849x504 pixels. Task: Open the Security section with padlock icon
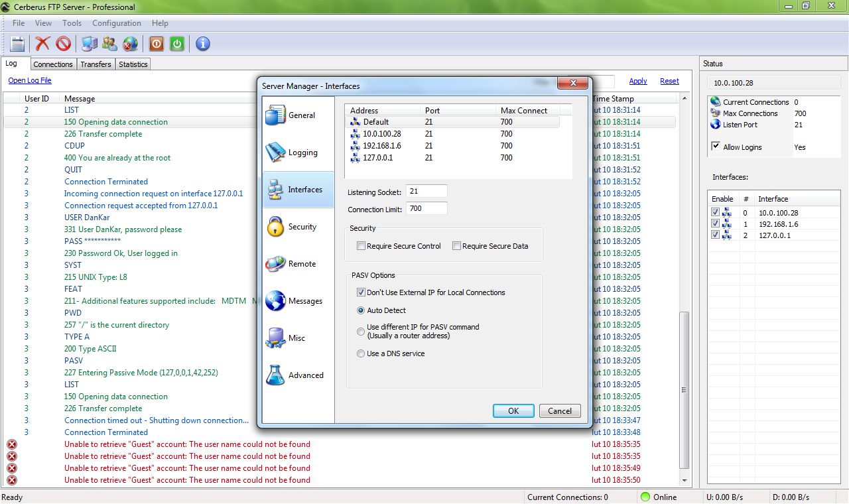coord(298,227)
